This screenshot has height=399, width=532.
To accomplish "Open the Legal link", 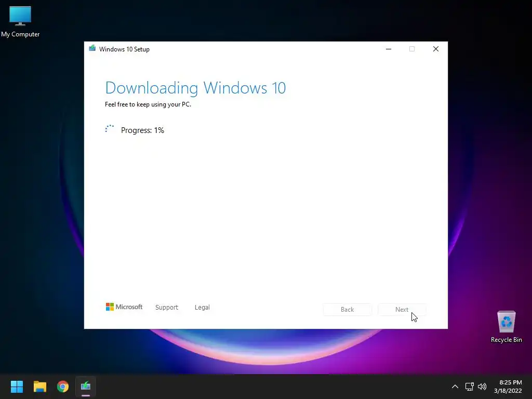I will (x=202, y=307).
